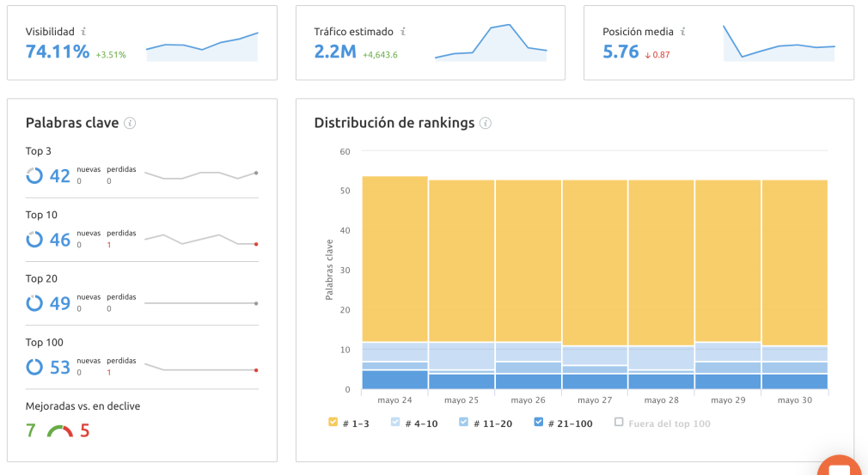This screenshot has width=868, height=475.
Task: Toggle the # 1-3 legend checkbox
Action: 333,423
